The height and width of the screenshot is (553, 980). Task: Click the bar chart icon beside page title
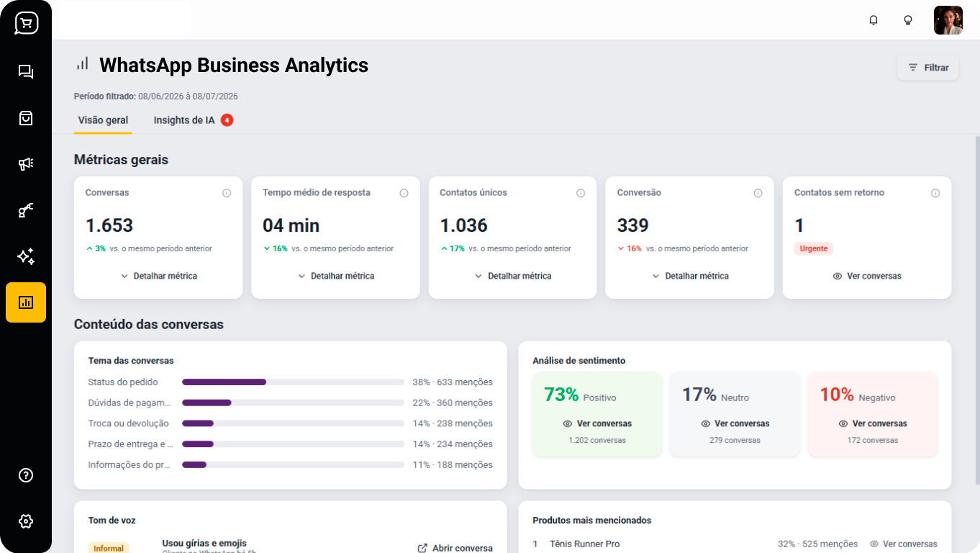click(83, 64)
